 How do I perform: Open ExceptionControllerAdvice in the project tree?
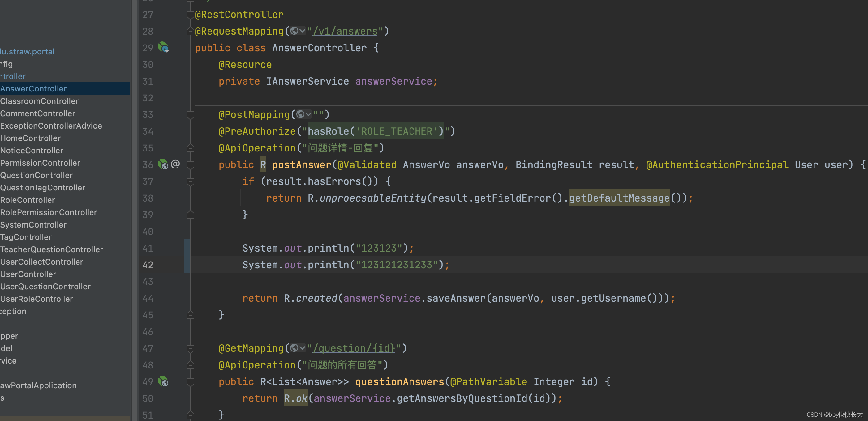(51, 125)
